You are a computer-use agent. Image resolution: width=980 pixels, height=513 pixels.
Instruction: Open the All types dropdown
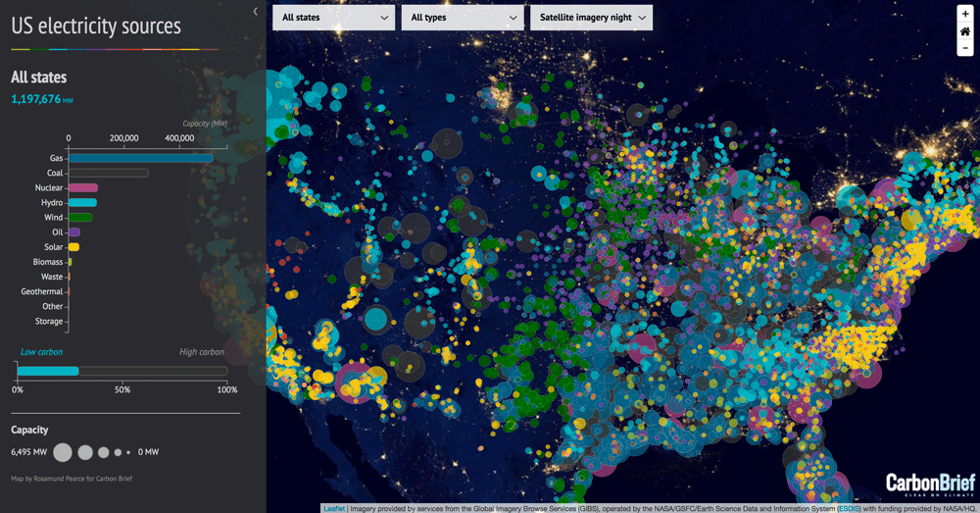(x=463, y=18)
